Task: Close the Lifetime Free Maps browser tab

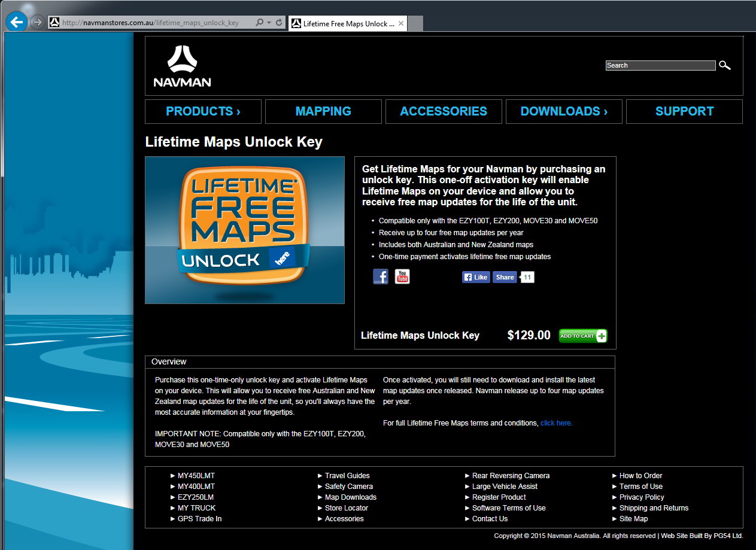Action: point(401,24)
